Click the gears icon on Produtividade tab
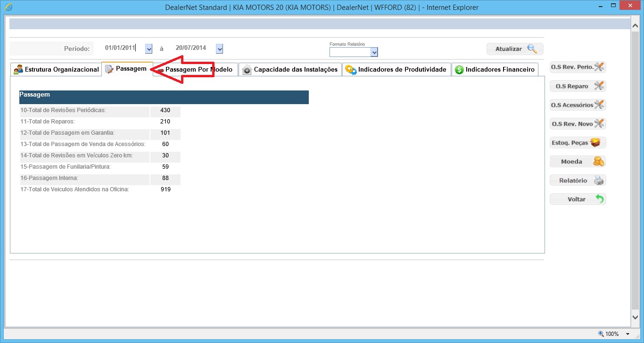644x343 pixels. (x=351, y=70)
